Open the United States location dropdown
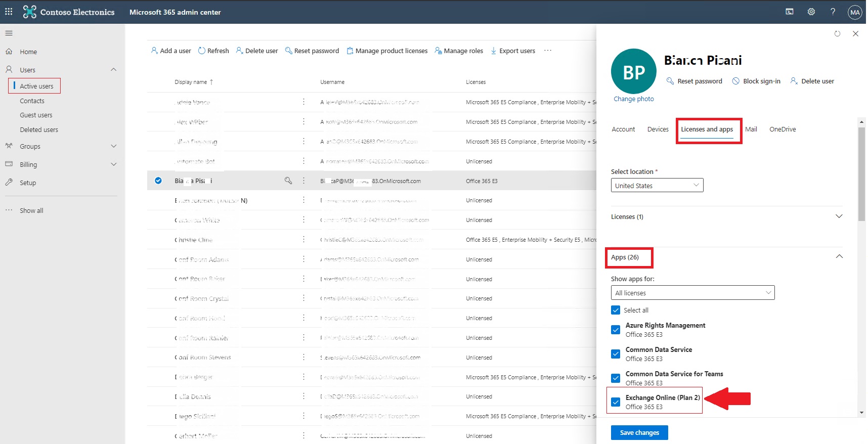This screenshot has width=868, height=444. pos(657,185)
